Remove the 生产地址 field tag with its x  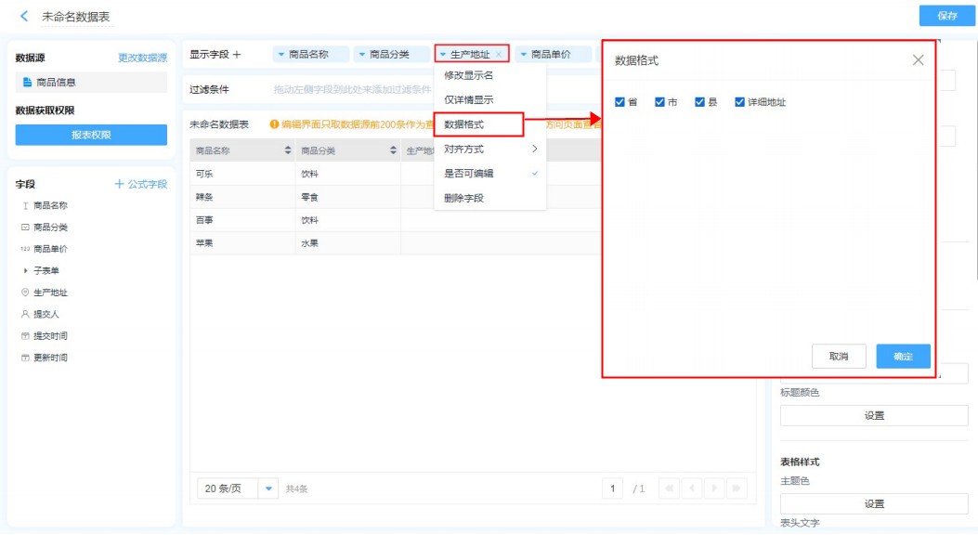499,55
